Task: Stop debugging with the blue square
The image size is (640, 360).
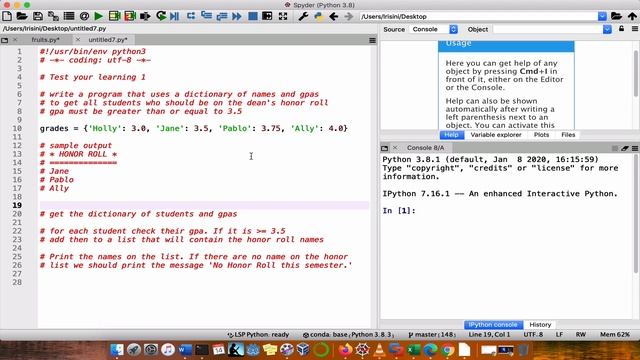Action: coord(253,16)
